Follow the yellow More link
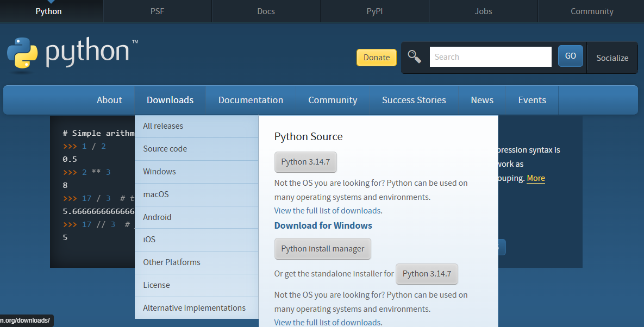The height and width of the screenshot is (327, 644). (x=535, y=178)
